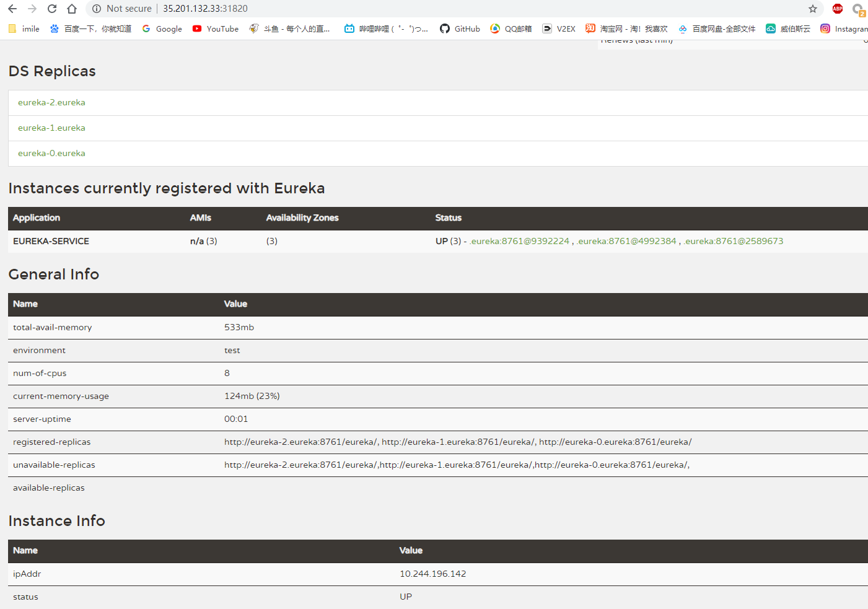This screenshot has width=868, height=609.
Task: Select the num-of-cpus row name
Action: (x=40, y=373)
